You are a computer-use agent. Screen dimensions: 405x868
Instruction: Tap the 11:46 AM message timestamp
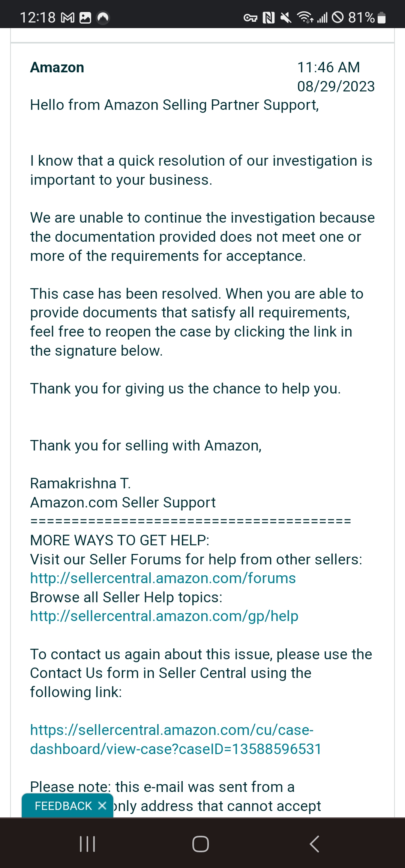click(x=328, y=67)
